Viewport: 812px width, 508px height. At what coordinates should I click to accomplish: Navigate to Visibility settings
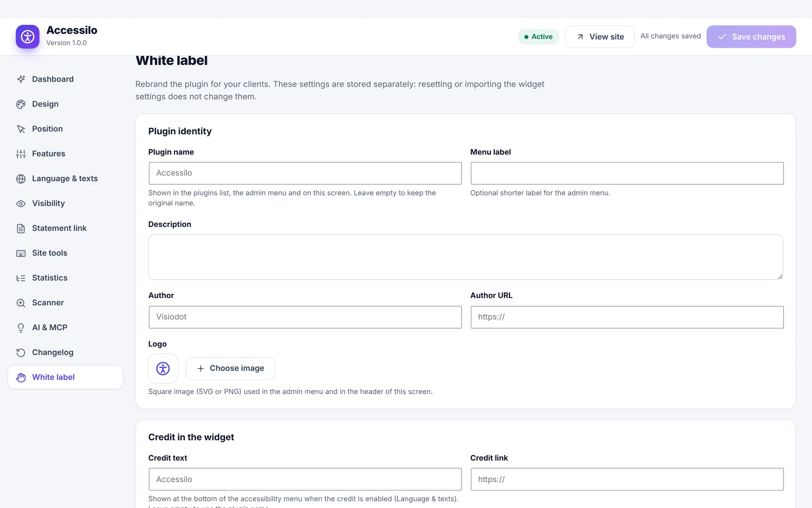(65, 203)
